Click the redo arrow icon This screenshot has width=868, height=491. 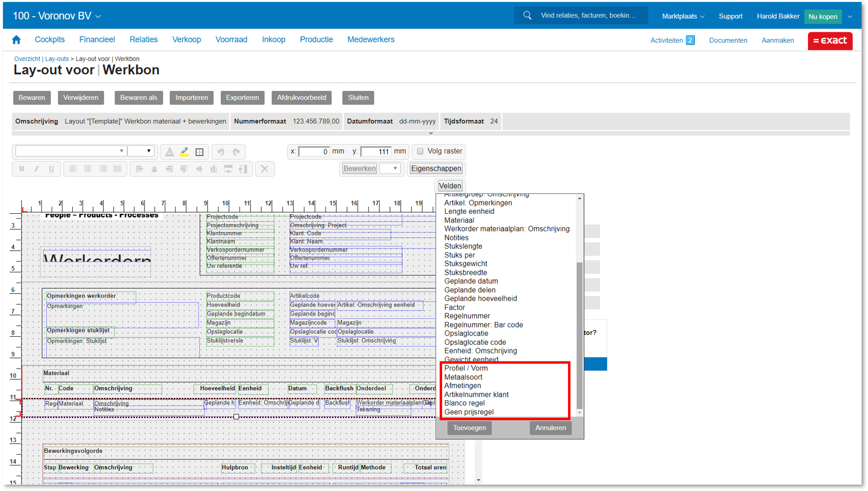[237, 152]
